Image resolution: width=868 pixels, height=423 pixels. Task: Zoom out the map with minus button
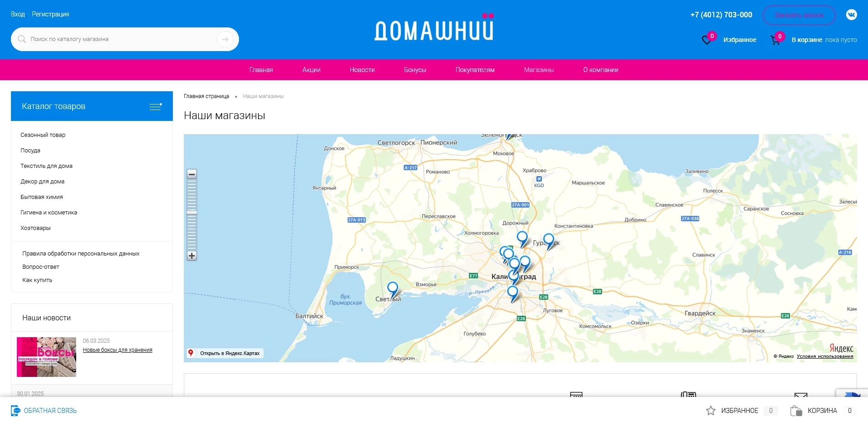pyautogui.click(x=192, y=174)
